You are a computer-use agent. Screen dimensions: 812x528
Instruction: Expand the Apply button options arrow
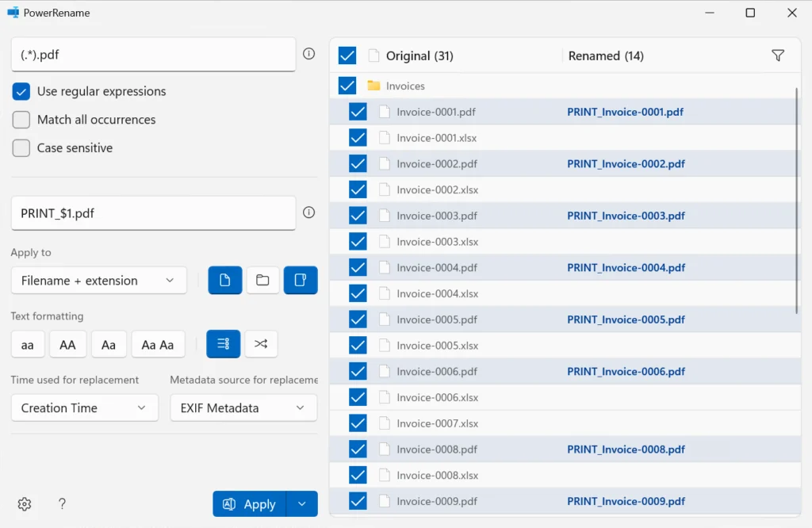pyautogui.click(x=302, y=503)
